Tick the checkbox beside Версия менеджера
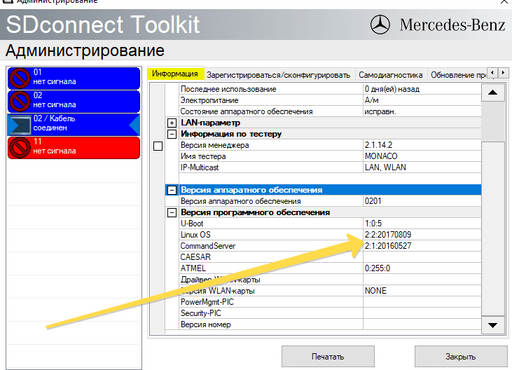The height and width of the screenshot is (370, 512). pyautogui.click(x=158, y=146)
